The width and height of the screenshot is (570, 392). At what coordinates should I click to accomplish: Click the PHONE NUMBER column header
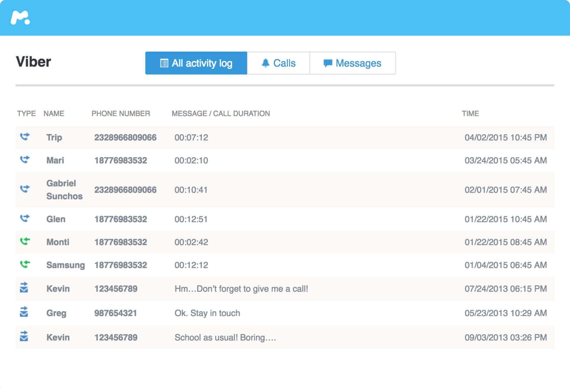point(121,113)
